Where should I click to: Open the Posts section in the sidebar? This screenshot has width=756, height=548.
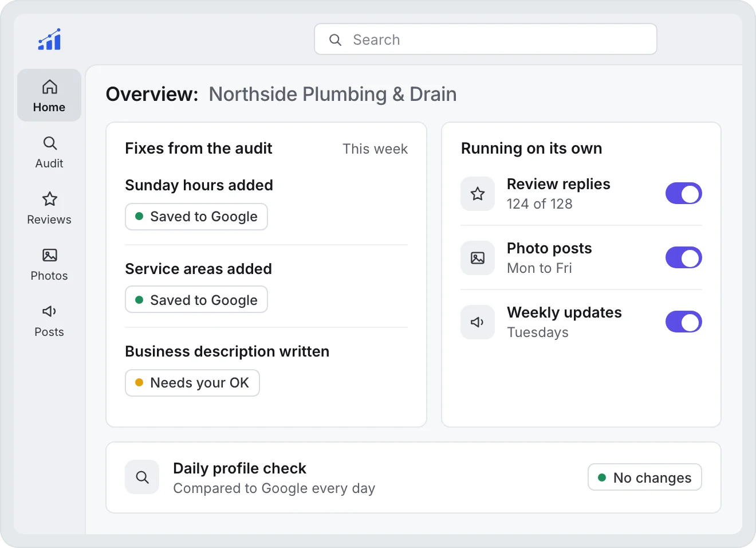pyautogui.click(x=49, y=321)
